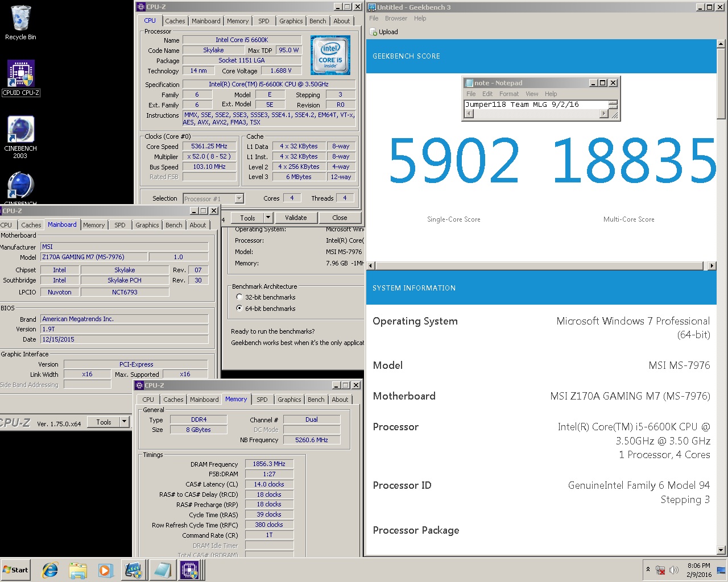Click the 'NCT6793' LPCIO value
The height and width of the screenshot is (582, 728).
[125, 292]
